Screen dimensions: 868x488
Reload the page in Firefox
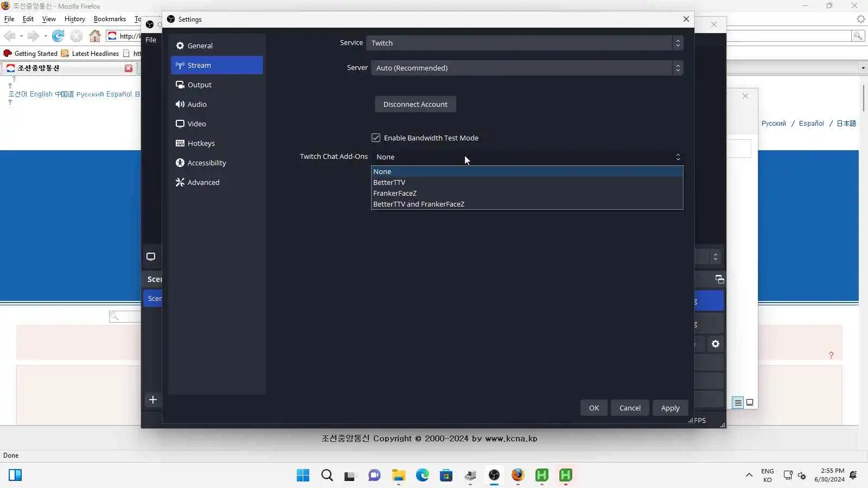coord(58,36)
